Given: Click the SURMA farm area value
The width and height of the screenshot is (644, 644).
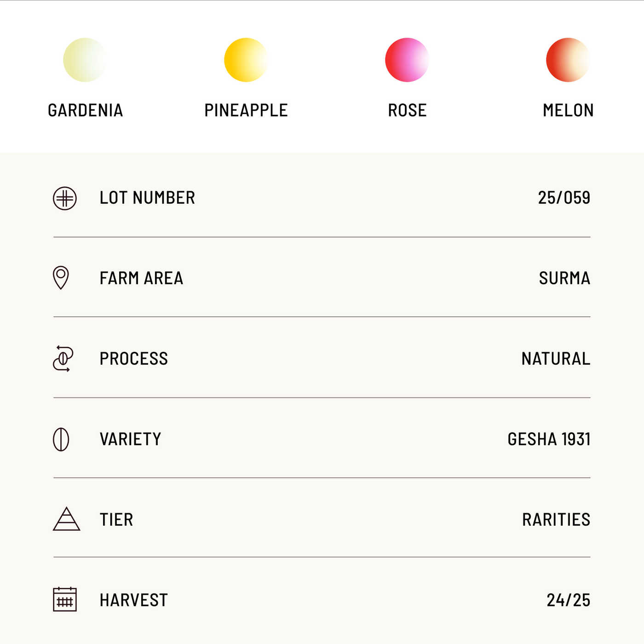Looking at the screenshot, I should coord(564,278).
